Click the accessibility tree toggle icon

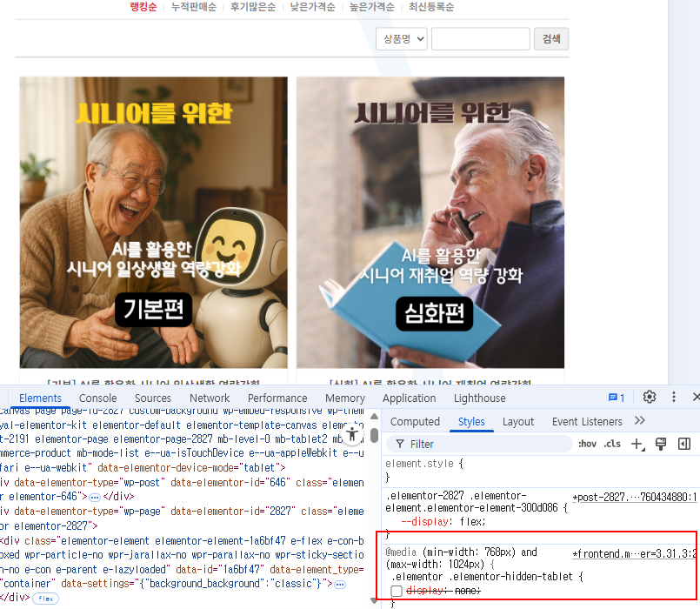352,434
